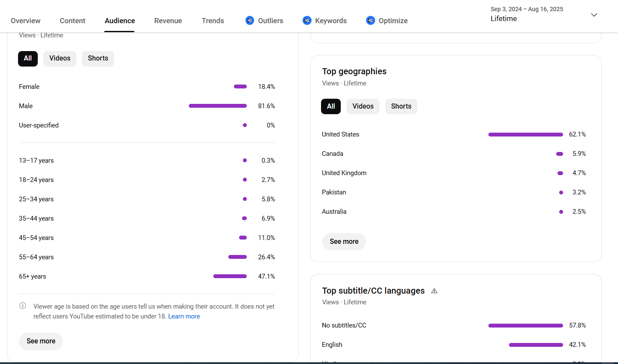Screen dimensions: 618x364
Task: Expand the Lifetime date range dropdown
Action: (x=594, y=15)
